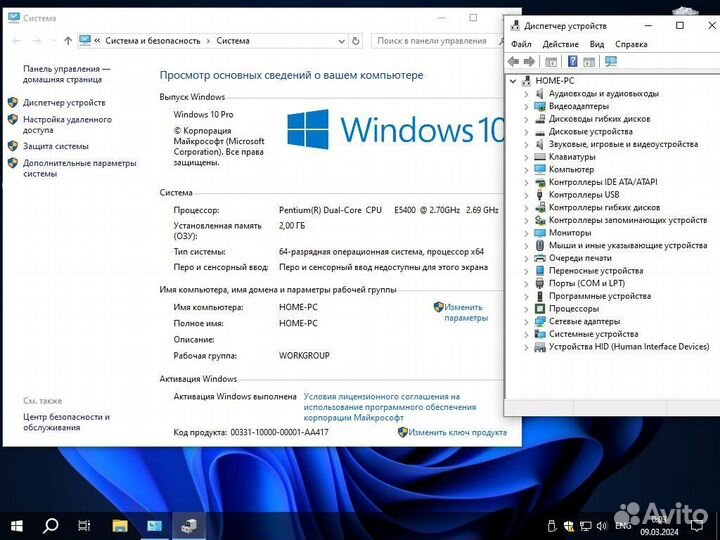Select Контроллеры запоминающих устройств row
The image size is (720, 540).
628,220
